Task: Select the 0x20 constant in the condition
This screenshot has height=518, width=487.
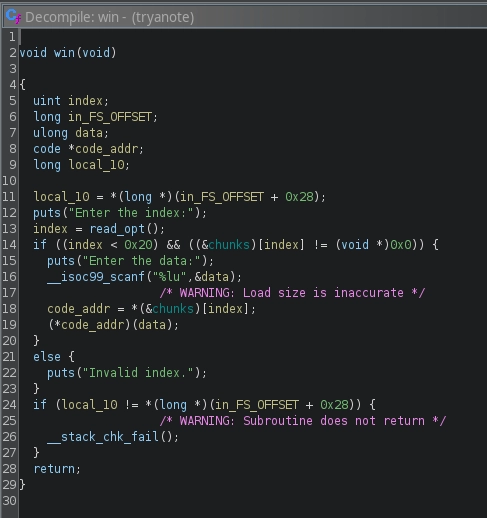Action: (138, 245)
